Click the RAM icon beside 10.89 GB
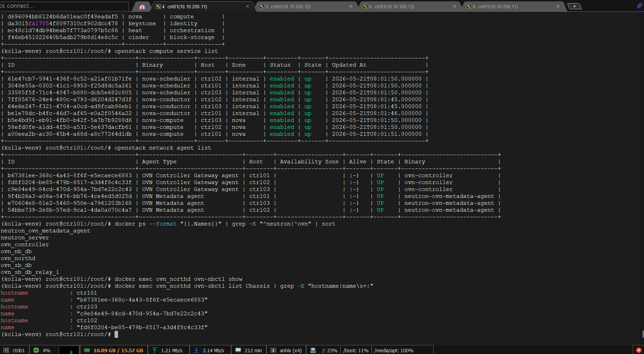Viewport: 644px width, 354px height. point(87,350)
